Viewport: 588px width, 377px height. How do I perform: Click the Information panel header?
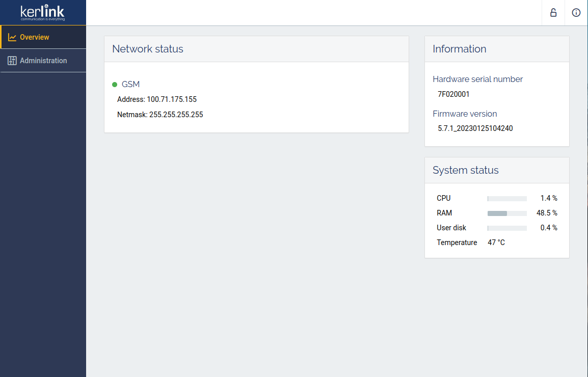point(459,49)
